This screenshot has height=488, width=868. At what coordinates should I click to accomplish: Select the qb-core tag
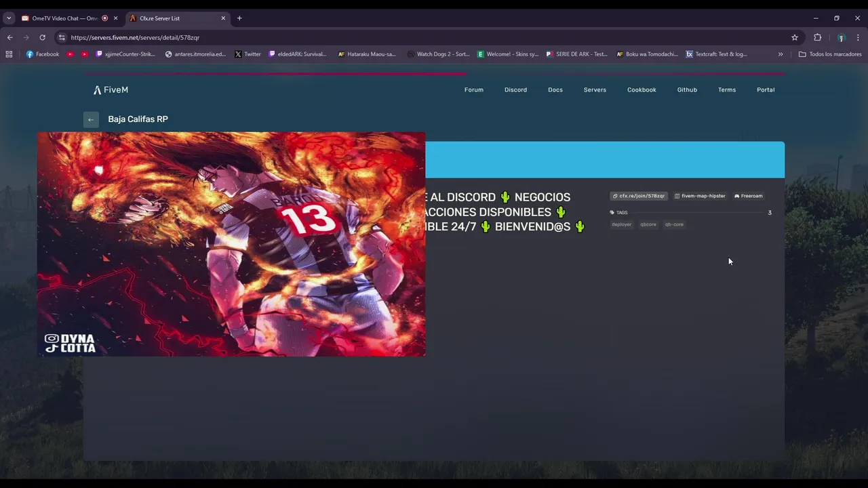(x=674, y=224)
